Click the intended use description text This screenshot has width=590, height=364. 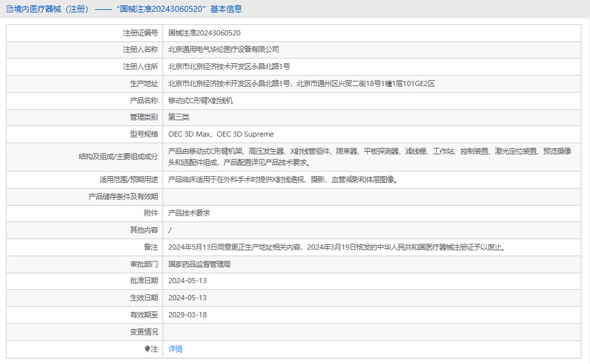click(x=282, y=179)
